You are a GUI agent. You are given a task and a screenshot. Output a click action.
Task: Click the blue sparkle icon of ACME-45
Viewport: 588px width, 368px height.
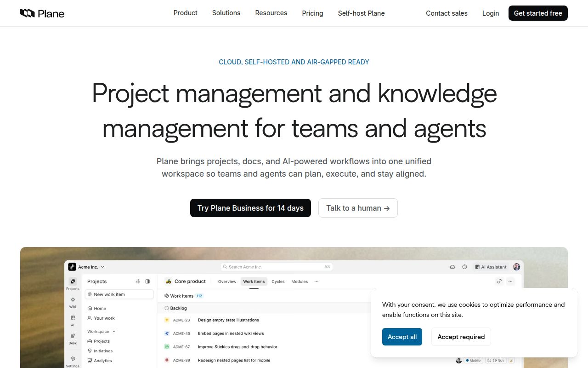click(167, 333)
